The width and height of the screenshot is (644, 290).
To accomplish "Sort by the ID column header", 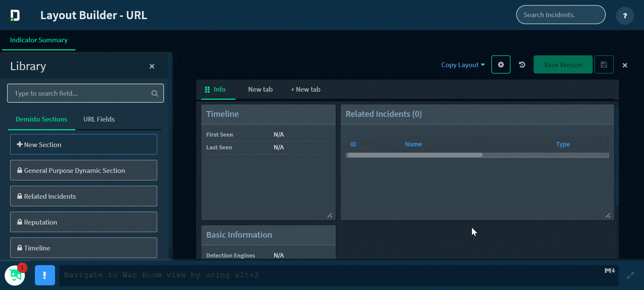I will (353, 144).
